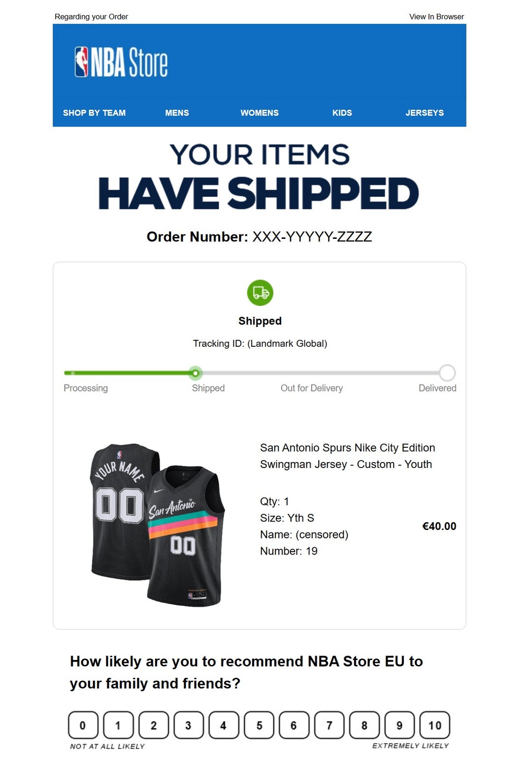This screenshot has height=761, width=532.
Task: Navigate to the Jerseys section
Action: point(424,113)
